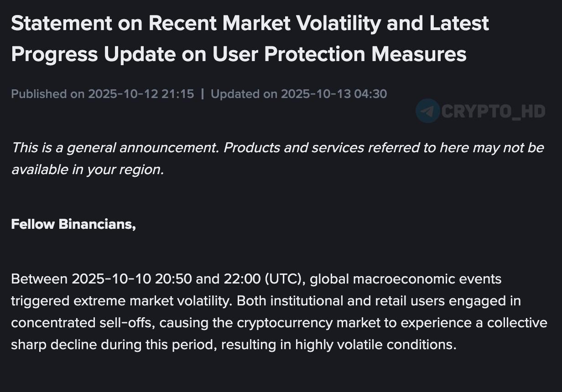Click the "Statement on Recent Market Volatility" title line
Image resolution: width=562 pixels, height=392 pixels.
[250, 23]
